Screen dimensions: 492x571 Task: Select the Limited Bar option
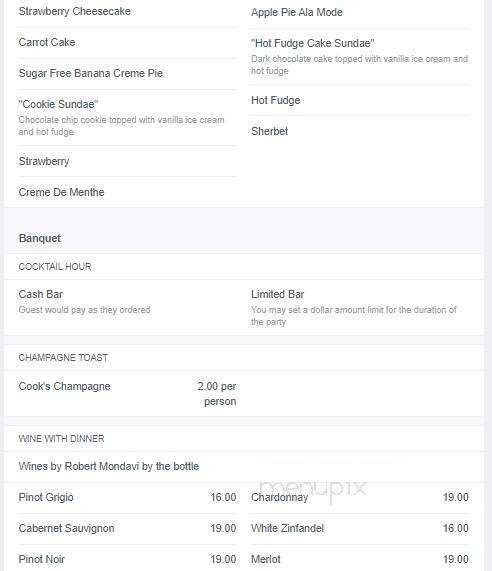pos(278,294)
